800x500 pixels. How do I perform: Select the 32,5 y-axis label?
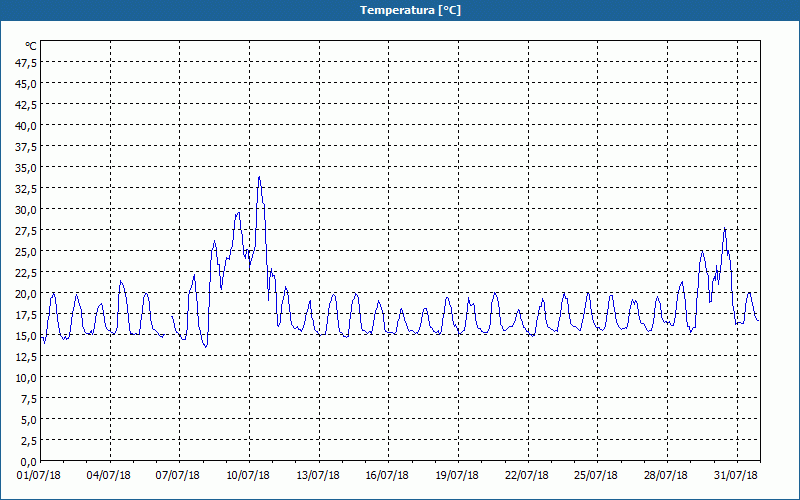tap(27, 189)
